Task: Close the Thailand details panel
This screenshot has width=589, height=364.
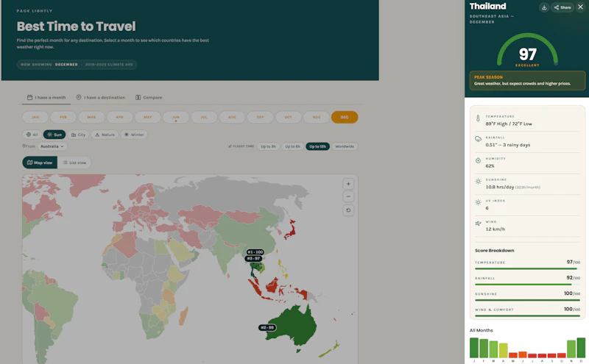Action: coord(580,7)
